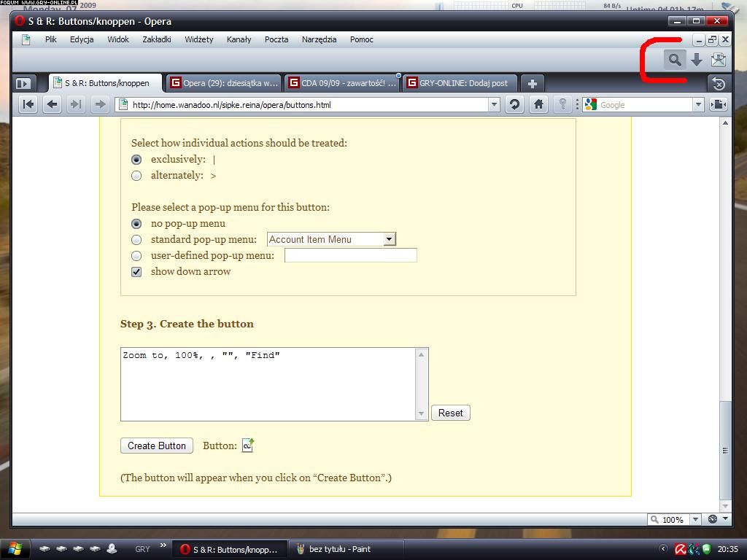Click the Reset button
Screen dimensions: 747x560
451,413
